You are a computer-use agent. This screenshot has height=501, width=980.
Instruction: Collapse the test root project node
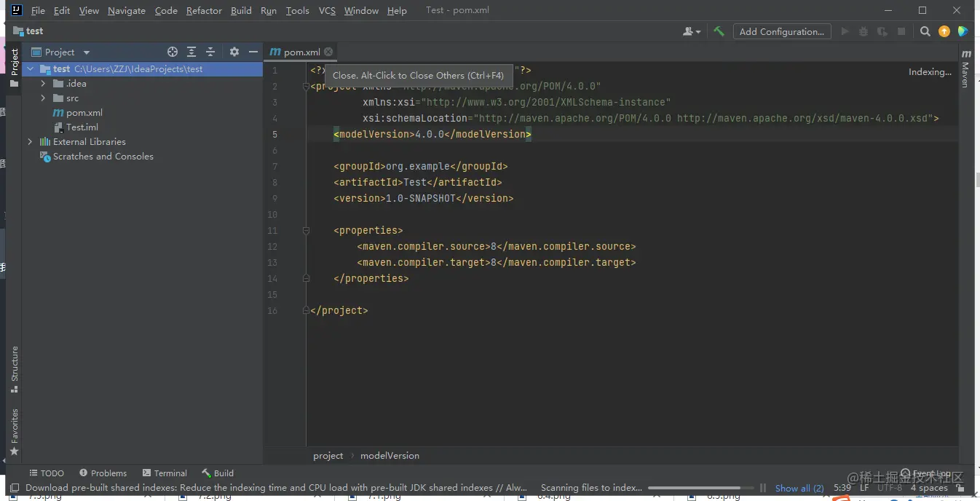pyautogui.click(x=30, y=69)
